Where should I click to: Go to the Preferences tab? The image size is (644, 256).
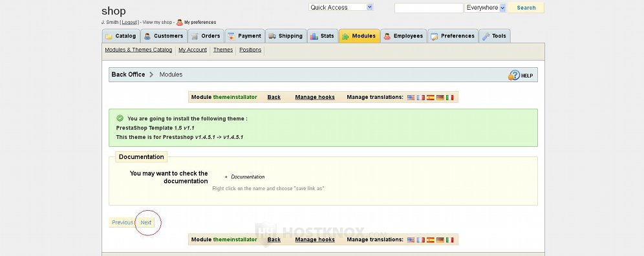453,36
